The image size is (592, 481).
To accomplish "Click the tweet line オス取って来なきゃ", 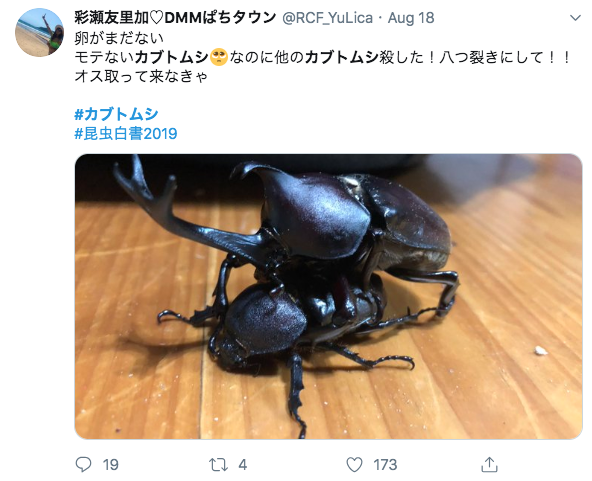I will pyautogui.click(x=141, y=77).
